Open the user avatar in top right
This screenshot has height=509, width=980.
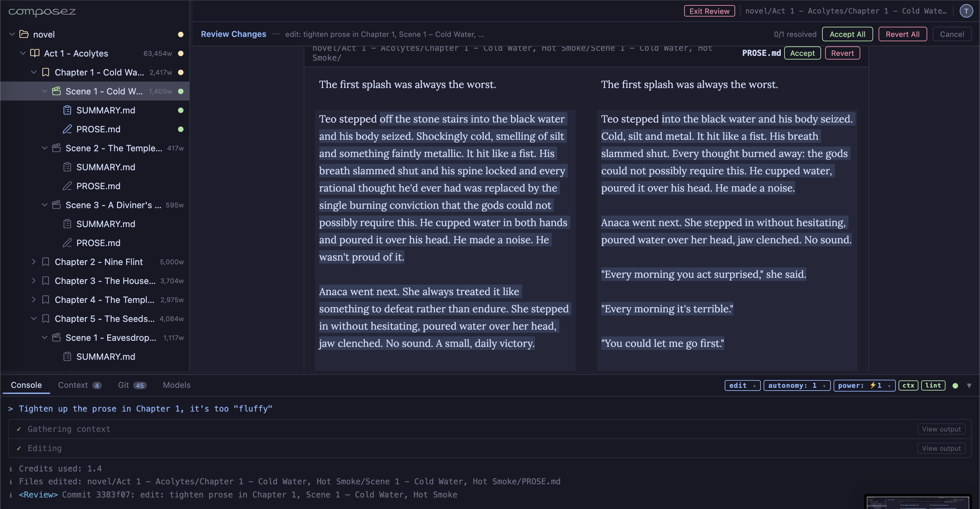click(x=965, y=11)
